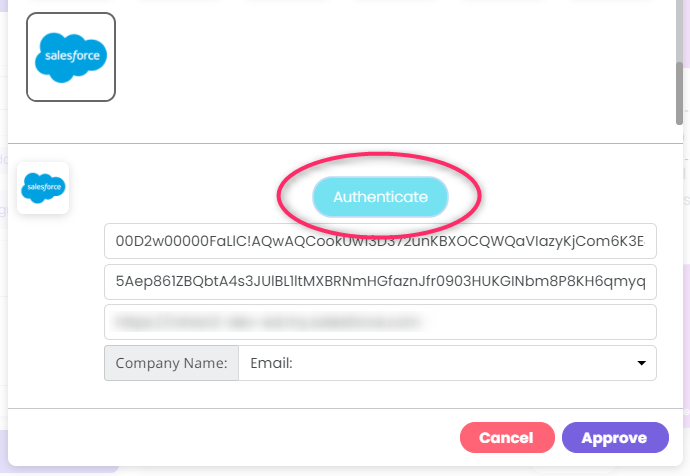Click the Company Name label box

172,363
